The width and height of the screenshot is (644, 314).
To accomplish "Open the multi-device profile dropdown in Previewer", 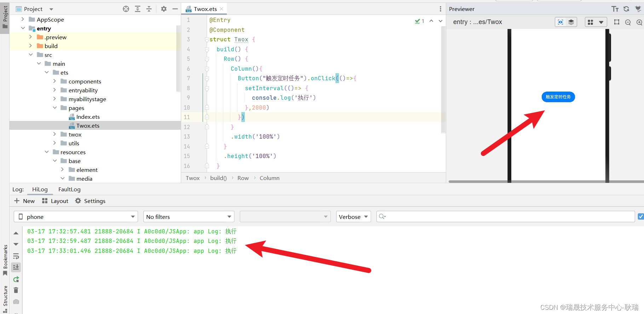I will pyautogui.click(x=596, y=22).
